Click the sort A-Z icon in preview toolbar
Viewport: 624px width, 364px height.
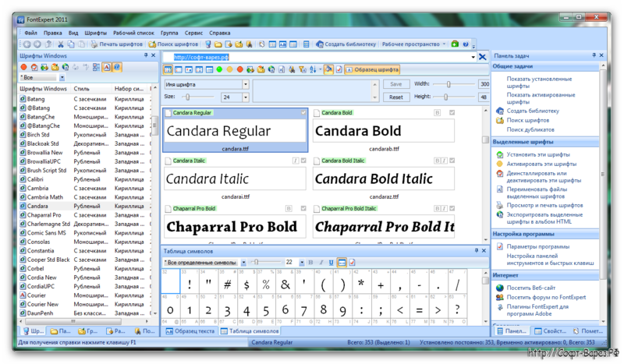tap(313, 69)
